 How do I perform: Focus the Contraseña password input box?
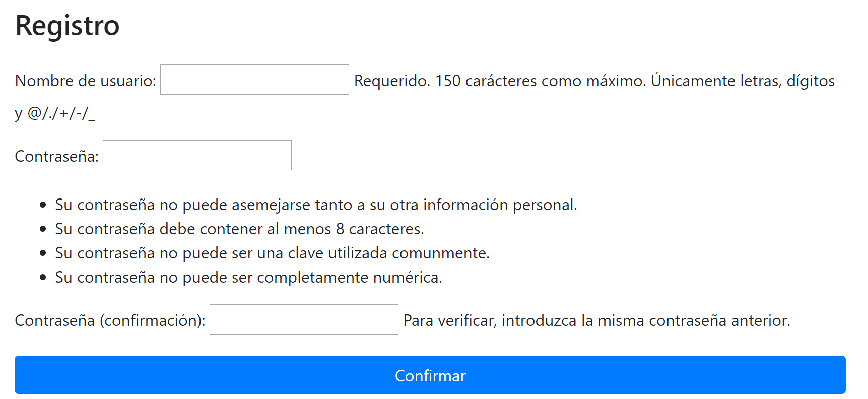pos(197,155)
